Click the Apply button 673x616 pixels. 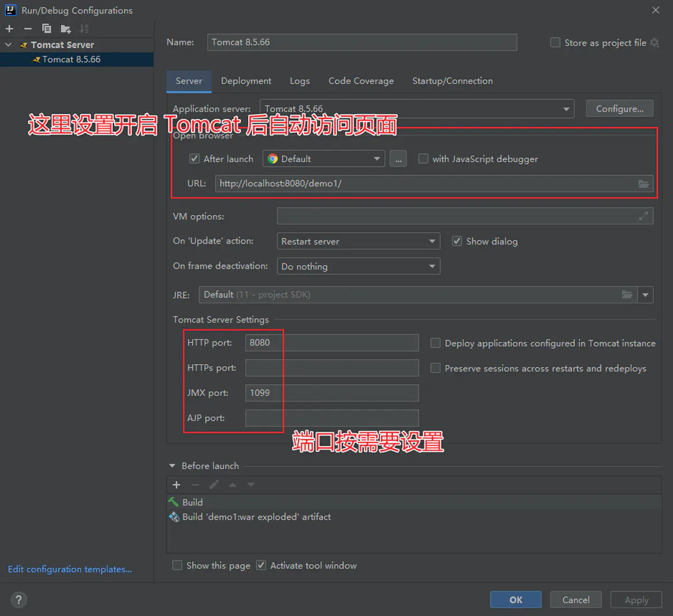[637, 600]
